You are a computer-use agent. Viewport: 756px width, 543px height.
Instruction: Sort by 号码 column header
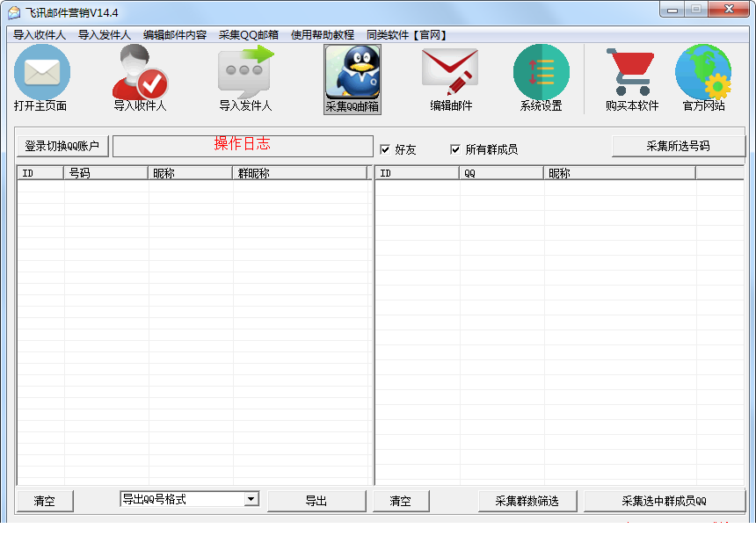point(105,173)
